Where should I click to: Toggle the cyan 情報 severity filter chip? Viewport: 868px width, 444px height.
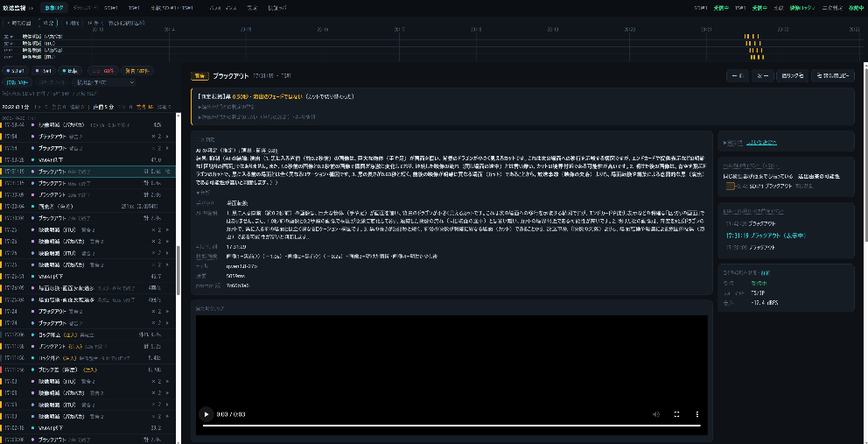click(16, 82)
